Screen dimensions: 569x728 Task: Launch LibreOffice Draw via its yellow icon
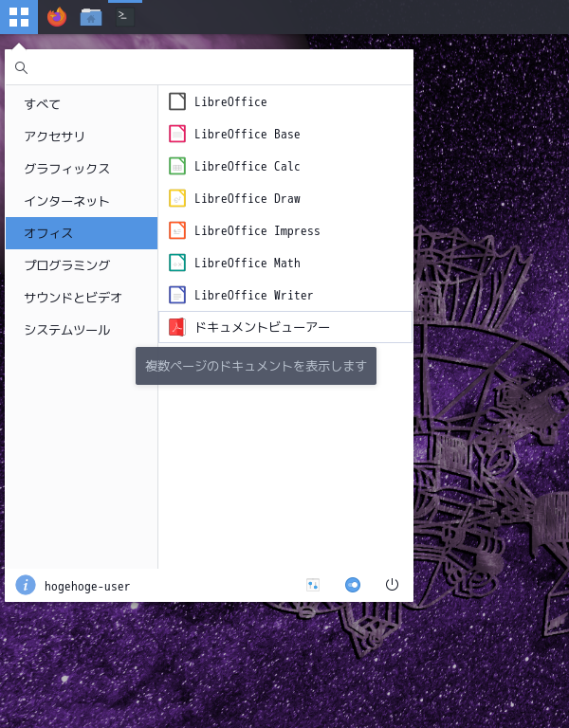click(x=177, y=198)
